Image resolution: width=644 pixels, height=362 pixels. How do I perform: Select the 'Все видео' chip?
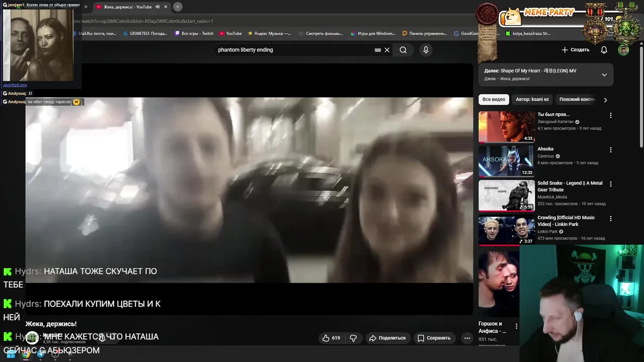pos(494,100)
